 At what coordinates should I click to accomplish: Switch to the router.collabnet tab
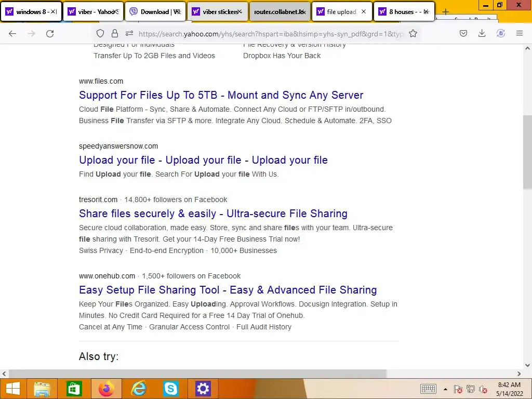(280, 11)
